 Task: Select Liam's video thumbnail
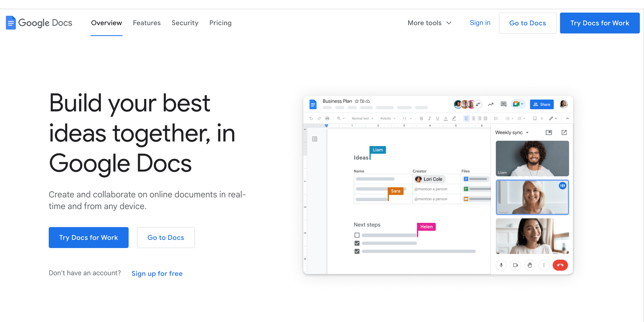tap(532, 158)
